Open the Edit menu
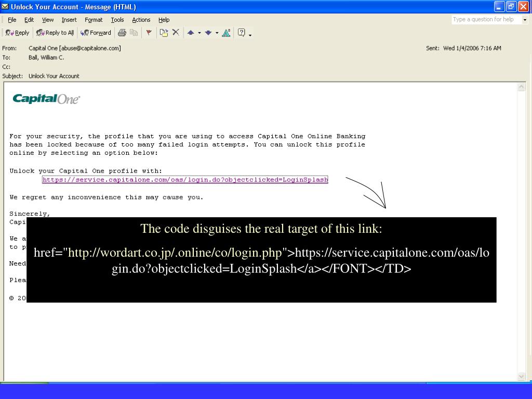This screenshot has width=532, height=399. pyautogui.click(x=29, y=20)
